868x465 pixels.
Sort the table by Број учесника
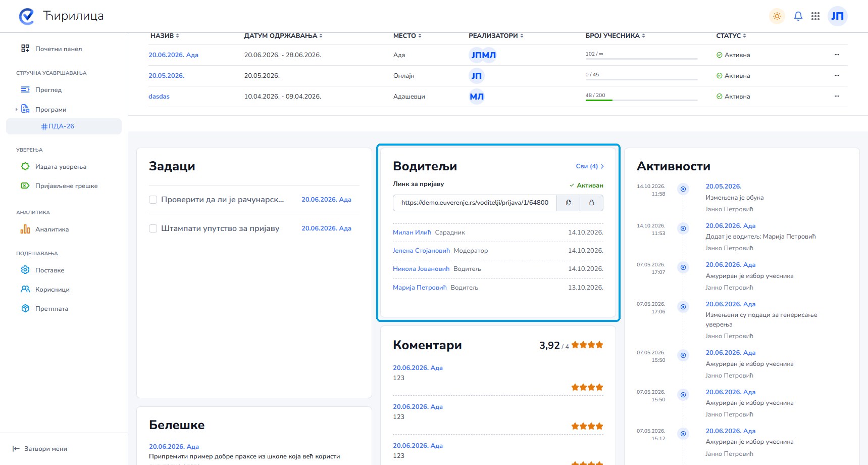coord(616,36)
